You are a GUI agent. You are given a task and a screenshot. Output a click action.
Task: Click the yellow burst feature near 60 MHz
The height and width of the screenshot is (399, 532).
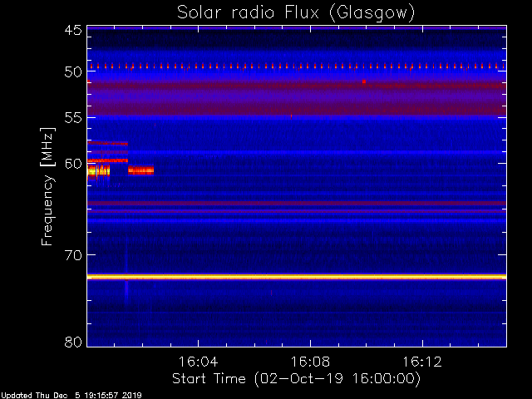click(x=98, y=170)
